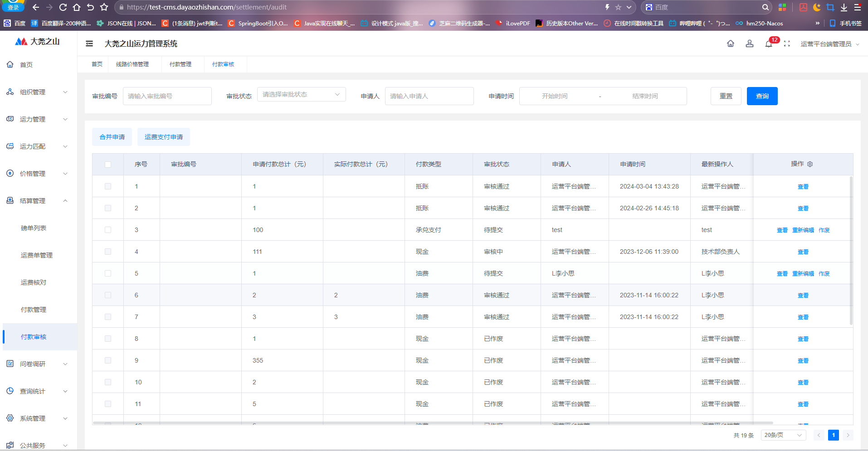
Task: Open 磅单列表 in sidebar
Action: (x=34, y=228)
